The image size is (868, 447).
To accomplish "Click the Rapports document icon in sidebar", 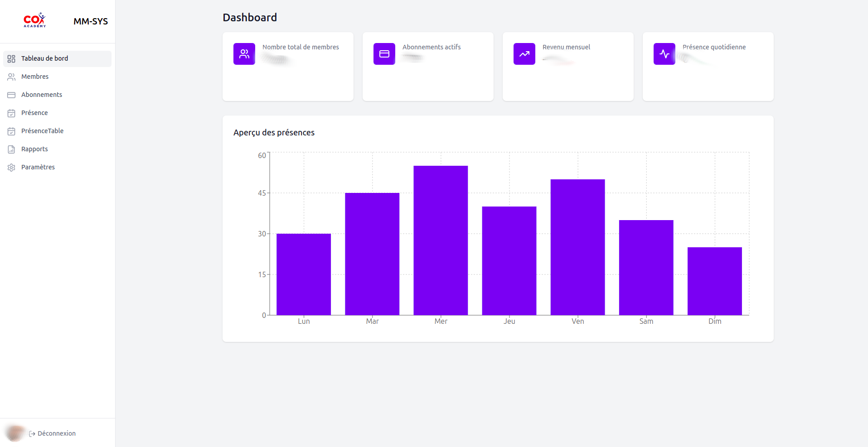I will pos(11,149).
